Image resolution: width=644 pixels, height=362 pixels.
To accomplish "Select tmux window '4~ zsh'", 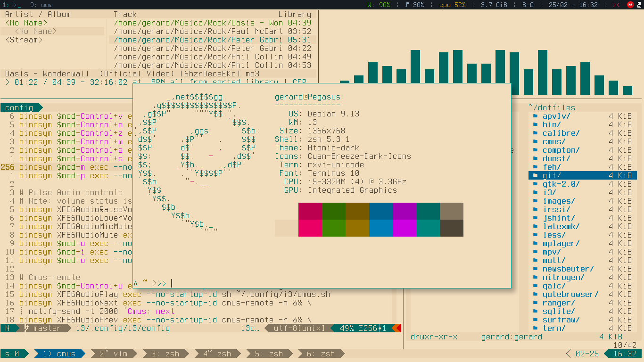I will point(217,354).
